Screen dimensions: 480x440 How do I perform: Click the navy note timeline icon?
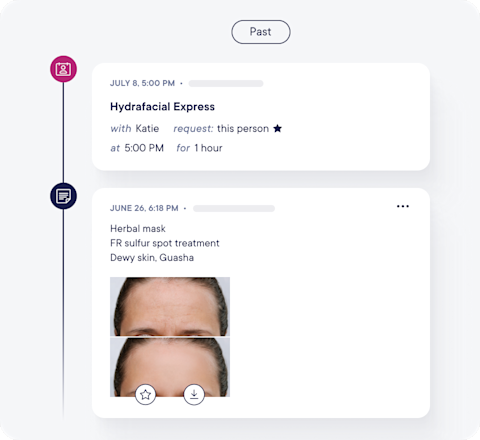(63, 196)
